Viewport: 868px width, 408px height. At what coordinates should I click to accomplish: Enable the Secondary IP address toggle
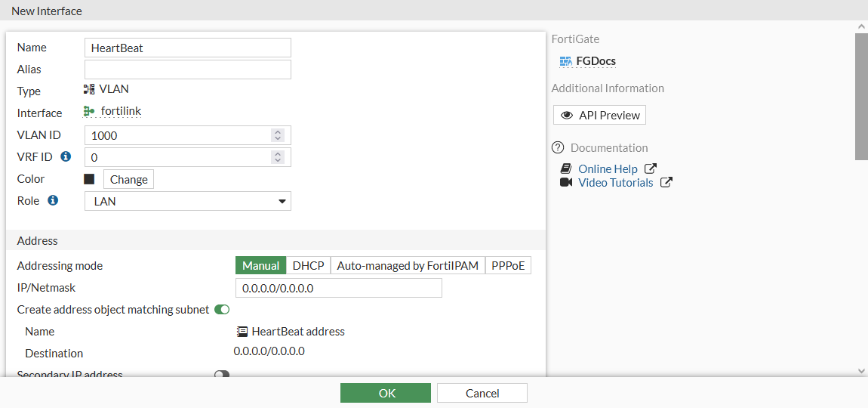coord(222,375)
